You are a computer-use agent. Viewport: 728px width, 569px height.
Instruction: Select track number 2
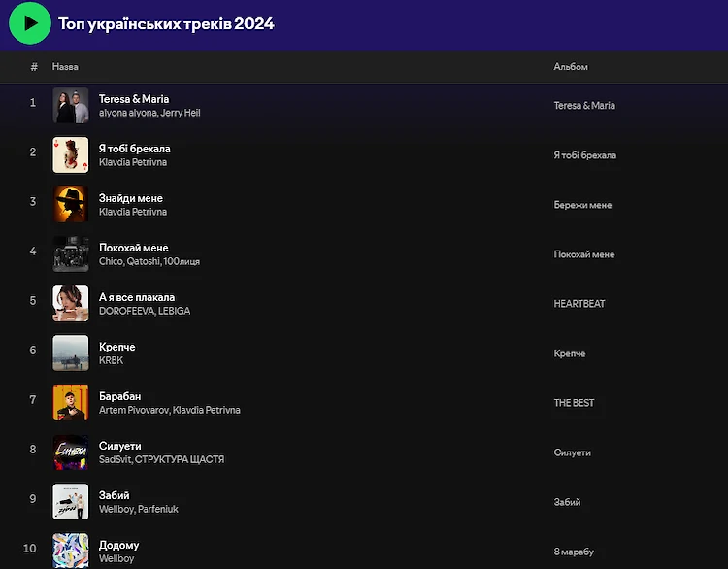pos(33,151)
